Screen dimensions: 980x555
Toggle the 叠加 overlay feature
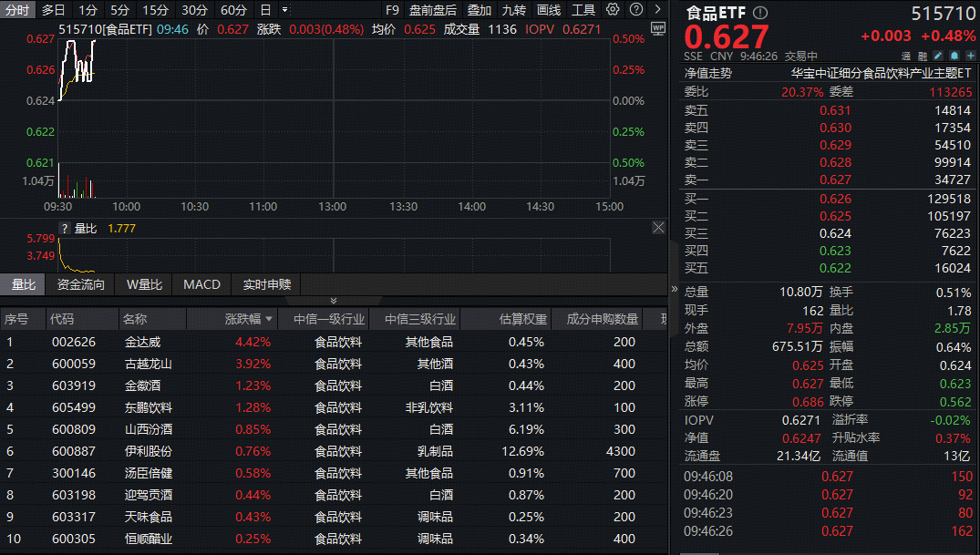click(478, 8)
